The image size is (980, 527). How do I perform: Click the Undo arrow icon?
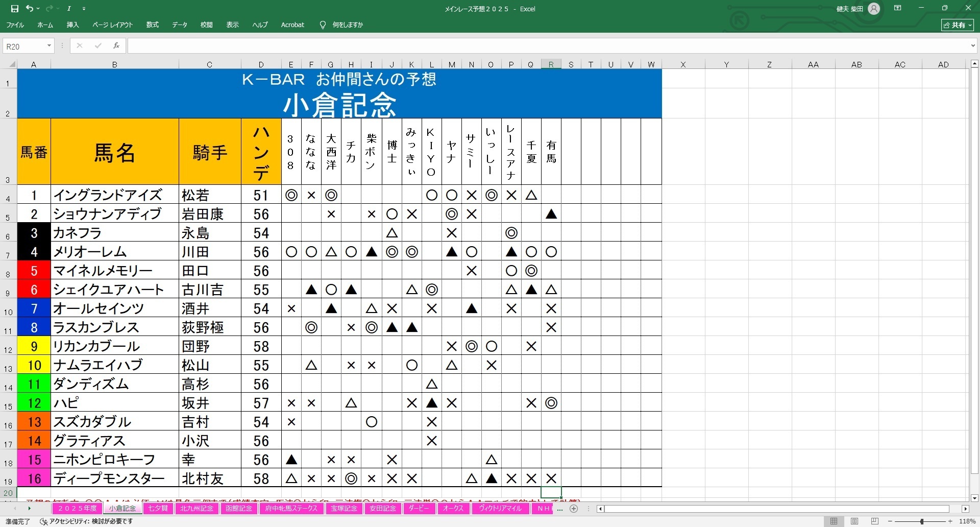(x=30, y=9)
